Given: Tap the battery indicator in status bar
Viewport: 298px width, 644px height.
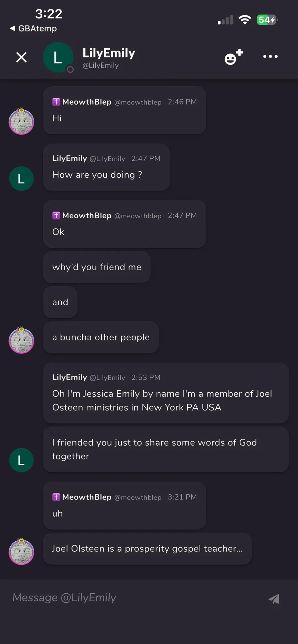Looking at the screenshot, I should [x=267, y=20].
